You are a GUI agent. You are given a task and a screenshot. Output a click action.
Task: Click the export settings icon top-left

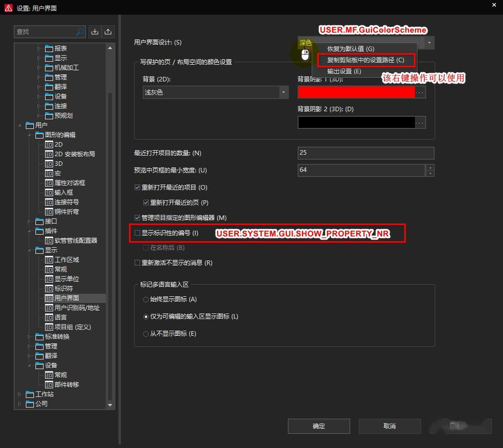[x=108, y=31]
